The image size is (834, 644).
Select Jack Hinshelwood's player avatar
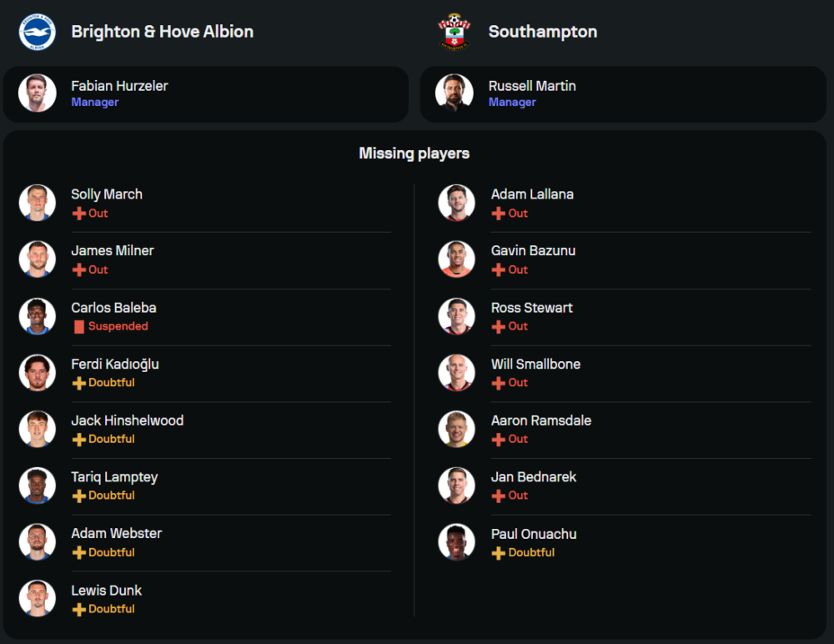38,429
